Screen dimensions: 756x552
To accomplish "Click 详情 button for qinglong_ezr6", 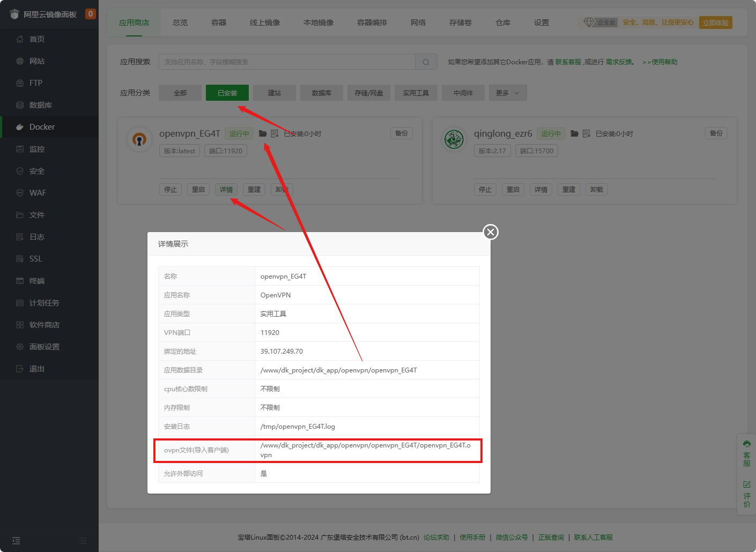I will (540, 190).
